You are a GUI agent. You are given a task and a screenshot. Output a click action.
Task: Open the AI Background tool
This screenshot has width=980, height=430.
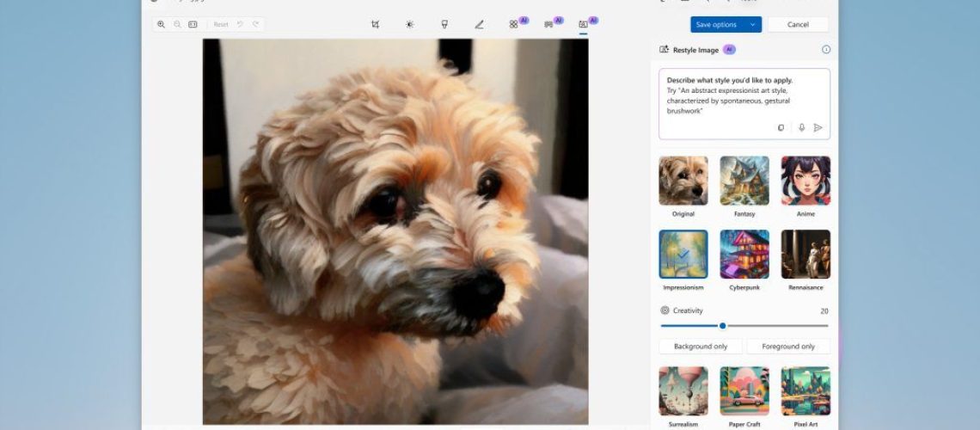tap(548, 24)
